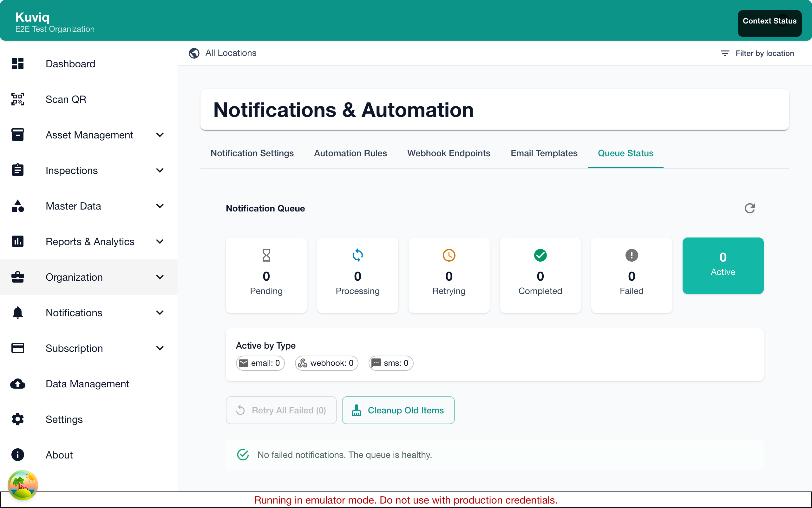Click the Data Management label in sidebar

(x=87, y=384)
